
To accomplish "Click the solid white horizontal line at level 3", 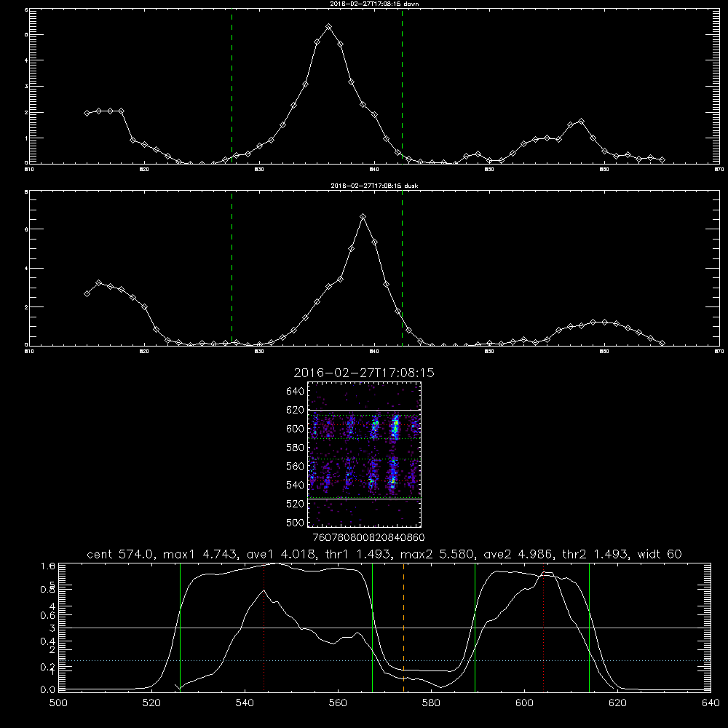I will 384,628.
